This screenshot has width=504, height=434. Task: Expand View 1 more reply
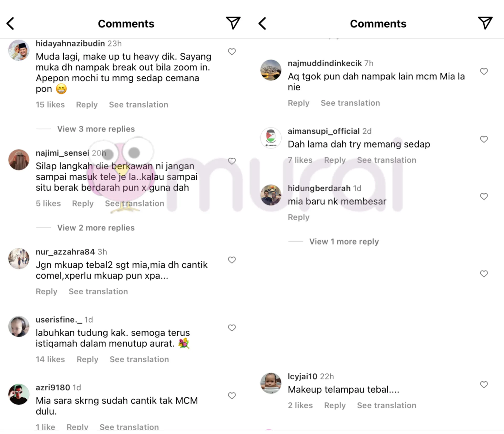[344, 241]
